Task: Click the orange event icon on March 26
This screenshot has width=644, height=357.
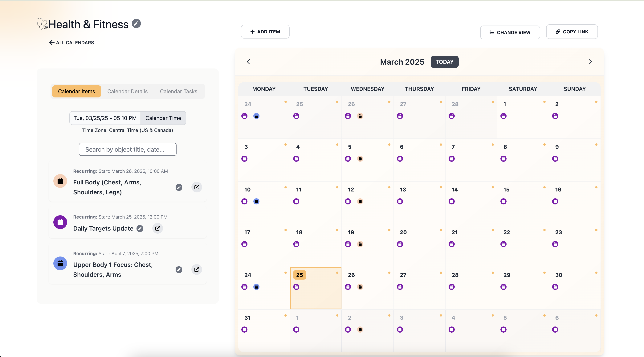Action: pyautogui.click(x=360, y=287)
